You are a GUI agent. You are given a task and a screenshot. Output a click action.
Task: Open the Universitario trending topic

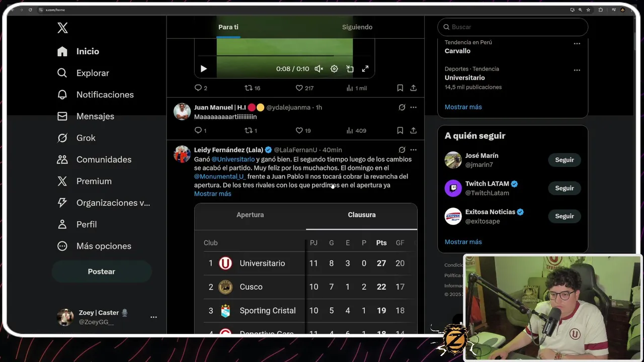click(x=465, y=77)
